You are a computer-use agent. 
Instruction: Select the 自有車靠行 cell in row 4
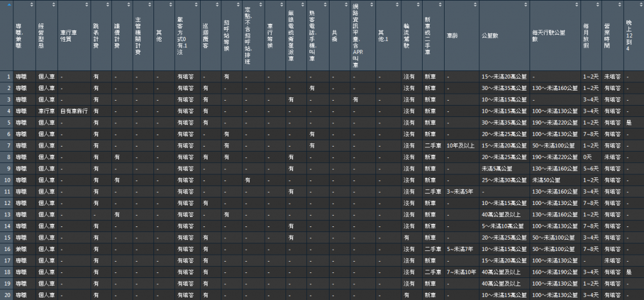pyautogui.click(x=74, y=111)
